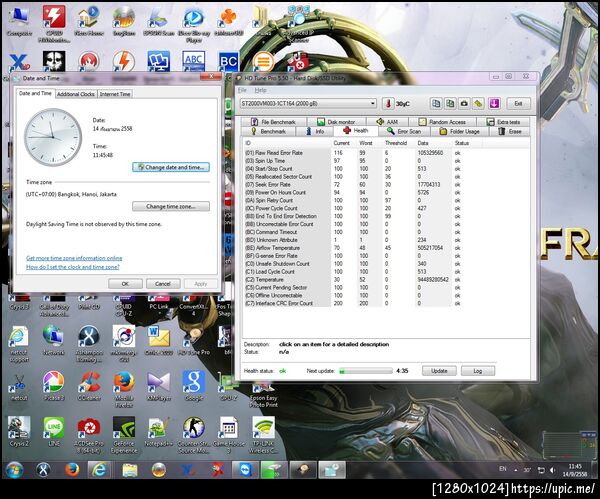Open the Notepad++ desktop icon
The width and height of the screenshot is (600, 499).
[158, 432]
